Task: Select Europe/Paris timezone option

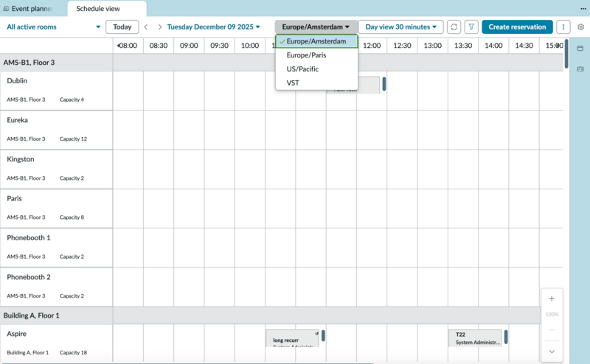Action: click(x=316, y=55)
